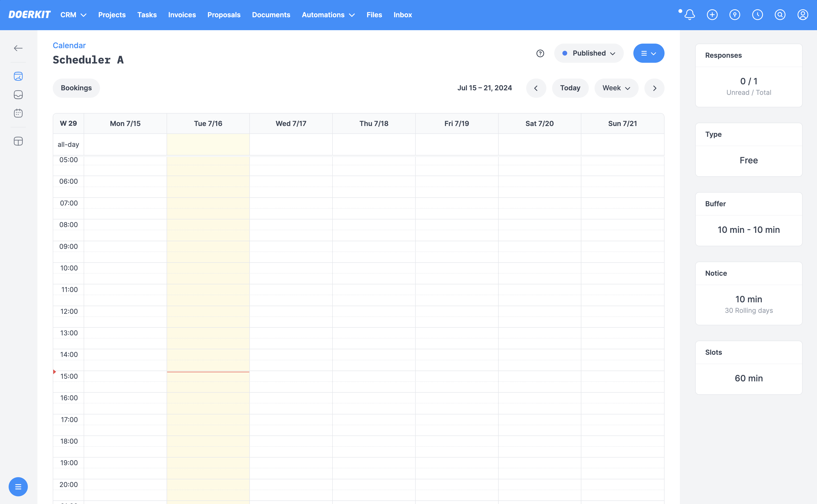Open the Calendar breadcrumb link
This screenshot has width=817, height=504.
click(69, 45)
